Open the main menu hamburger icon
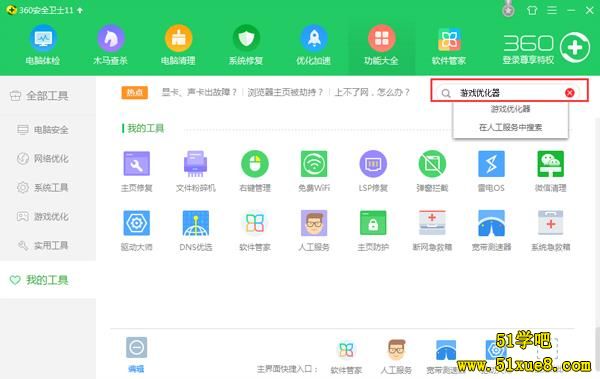 point(551,10)
